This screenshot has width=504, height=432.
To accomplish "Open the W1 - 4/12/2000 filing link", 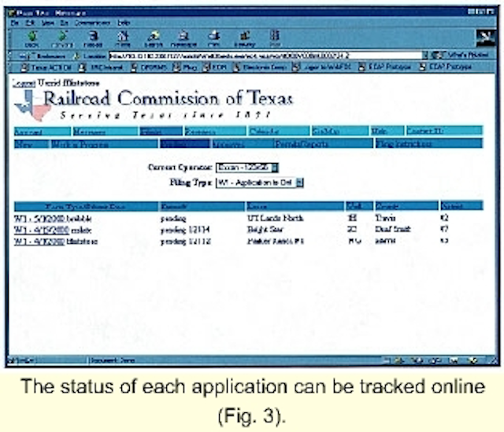I will click(x=40, y=242).
